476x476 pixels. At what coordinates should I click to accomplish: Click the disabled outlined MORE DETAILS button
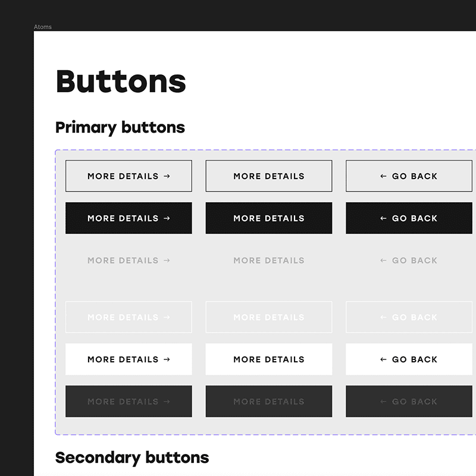[x=268, y=317]
